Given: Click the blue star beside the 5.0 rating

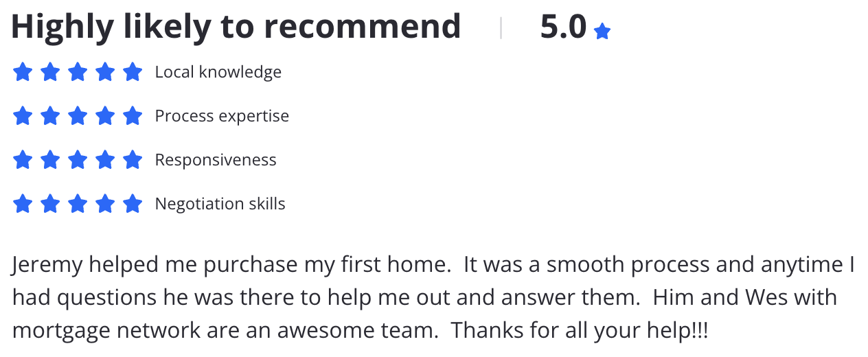Looking at the screenshot, I should click(602, 31).
